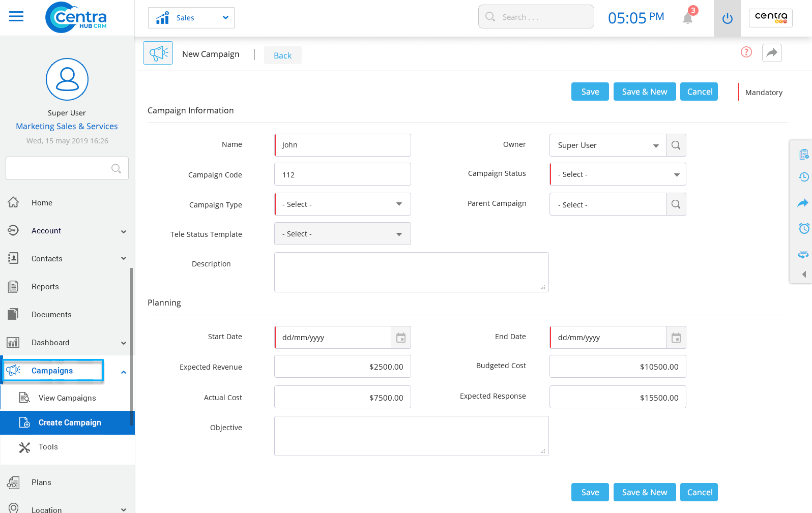Open the Tele Status Template dropdown
Image resolution: width=812 pixels, height=513 pixels.
click(342, 234)
